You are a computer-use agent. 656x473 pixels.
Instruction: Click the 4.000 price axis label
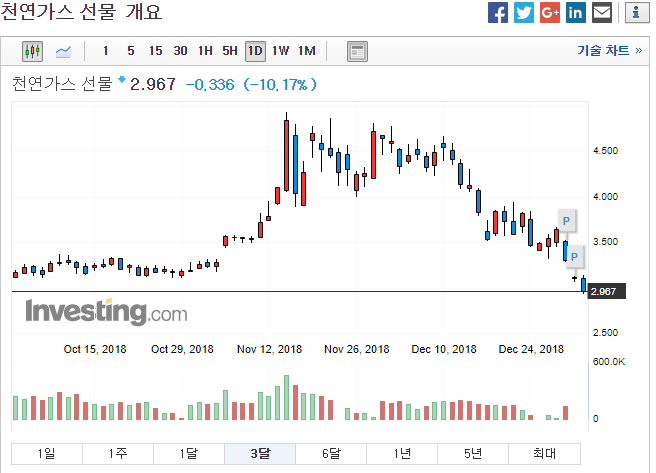(x=605, y=197)
